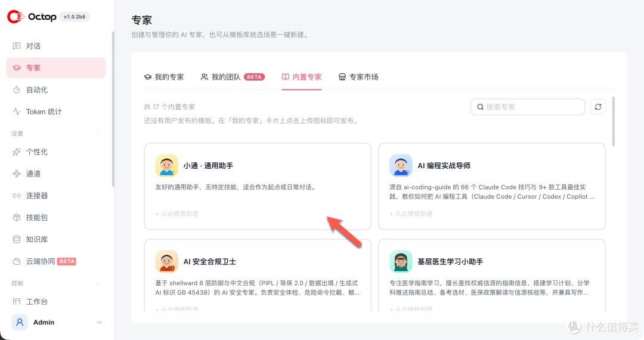Click the 我的专家 tab cap icon
Image resolution: width=644 pixels, height=340 pixels.
pos(148,77)
